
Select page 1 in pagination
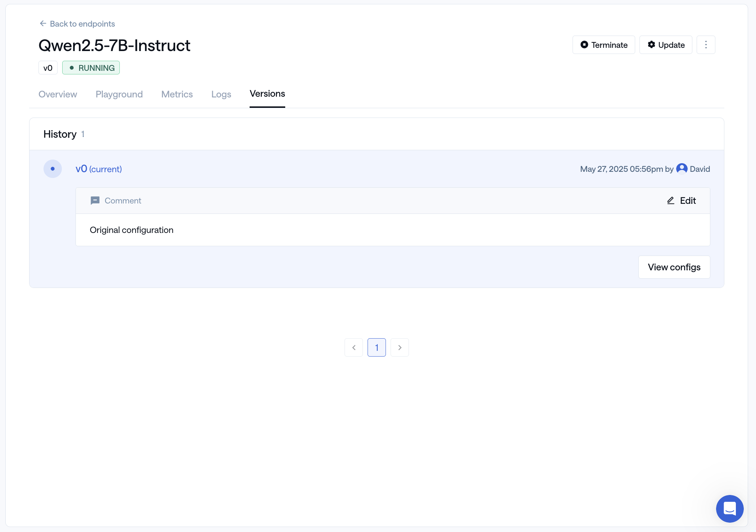pyautogui.click(x=377, y=347)
